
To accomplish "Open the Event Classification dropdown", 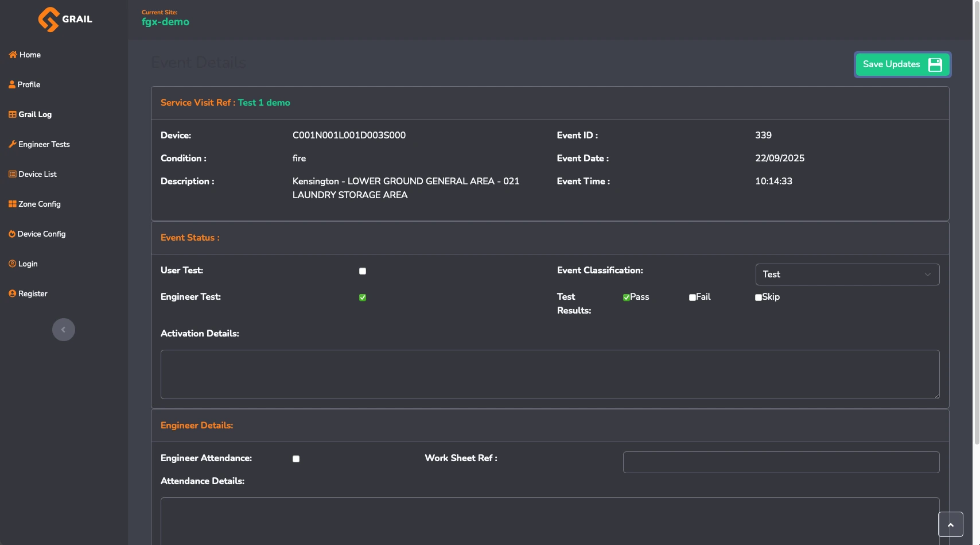I will (847, 275).
